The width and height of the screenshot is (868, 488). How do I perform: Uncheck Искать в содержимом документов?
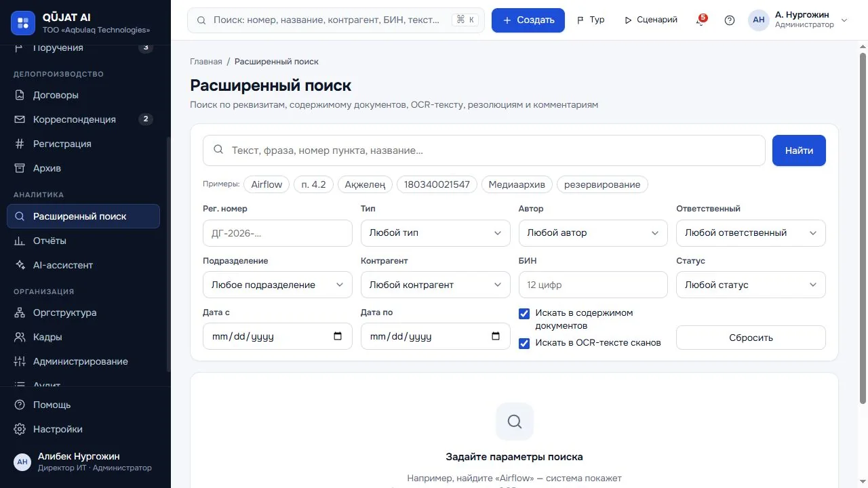[x=524, y=314]
